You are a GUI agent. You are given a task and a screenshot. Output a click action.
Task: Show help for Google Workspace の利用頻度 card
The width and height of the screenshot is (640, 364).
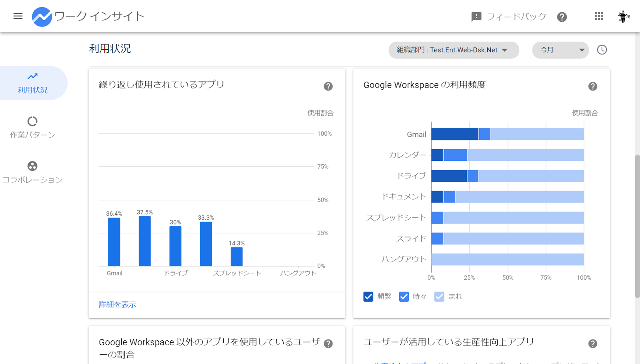[x=593, y=86]
